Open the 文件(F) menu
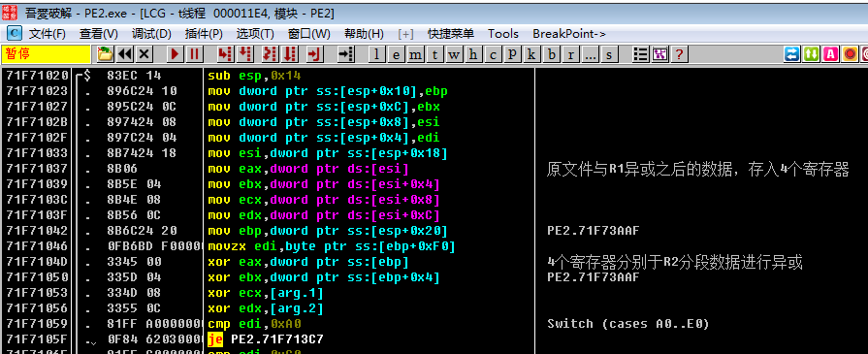This screenshot has height=354, width=868. tap(48, 34)
